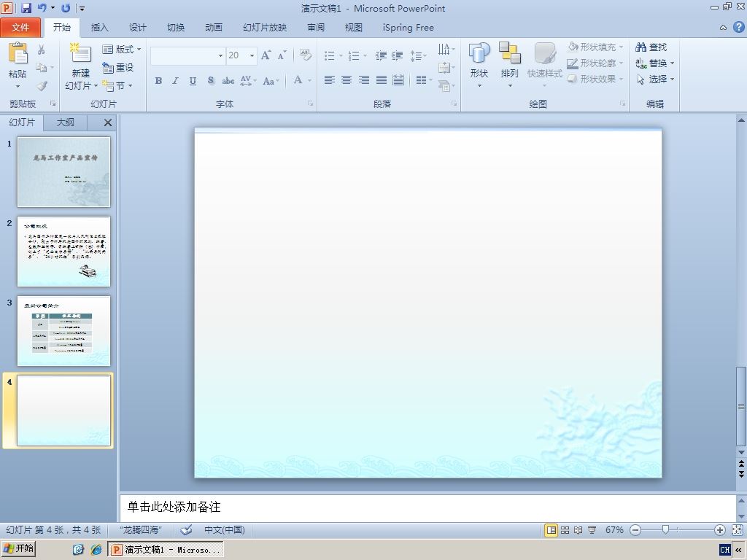Click the Format Painter brush icon
Image resolution: width=747 pixels, height=560 pixels.
42,86
